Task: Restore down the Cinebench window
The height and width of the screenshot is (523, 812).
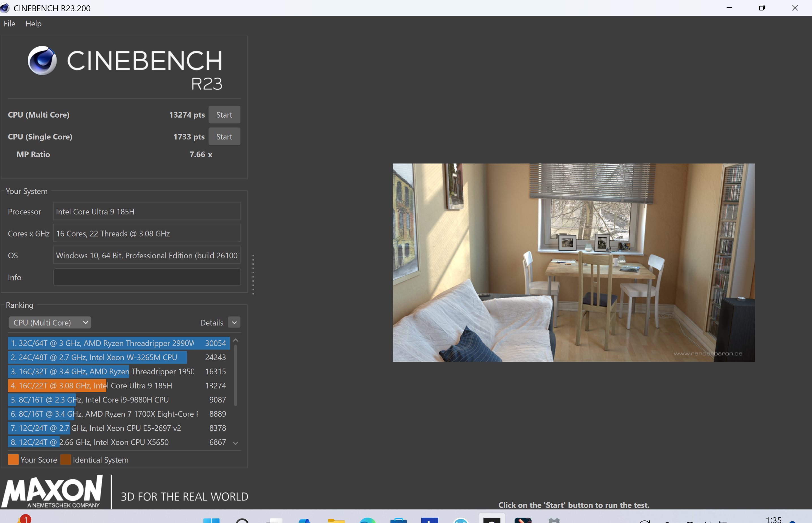Action: coord(762,8)
